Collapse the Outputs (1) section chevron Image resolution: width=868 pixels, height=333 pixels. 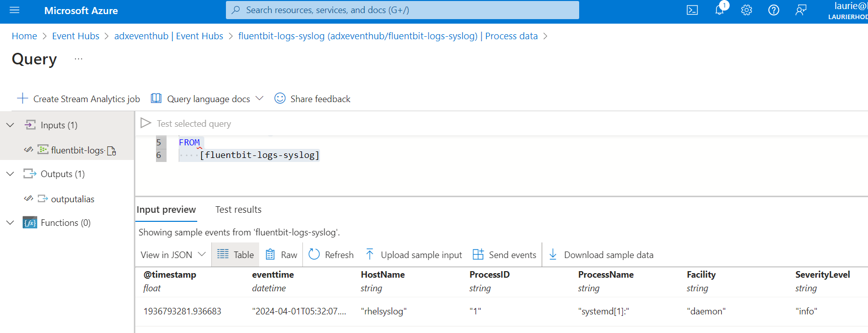tap(10, 174)
